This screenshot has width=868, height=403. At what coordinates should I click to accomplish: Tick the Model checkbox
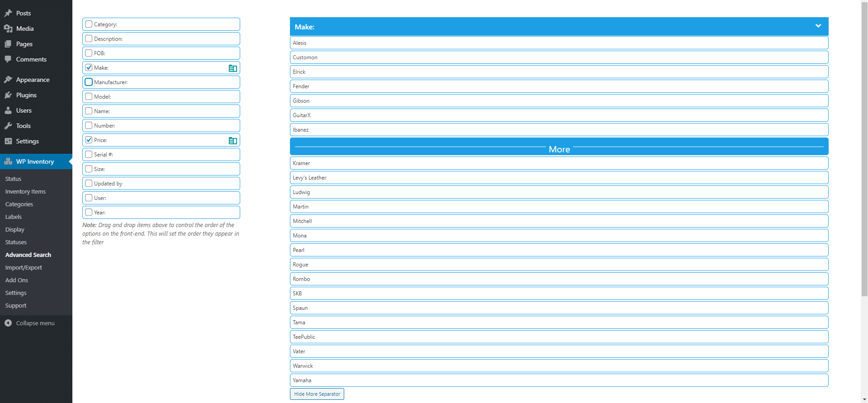pyautogui.click(x=89, y=96)
